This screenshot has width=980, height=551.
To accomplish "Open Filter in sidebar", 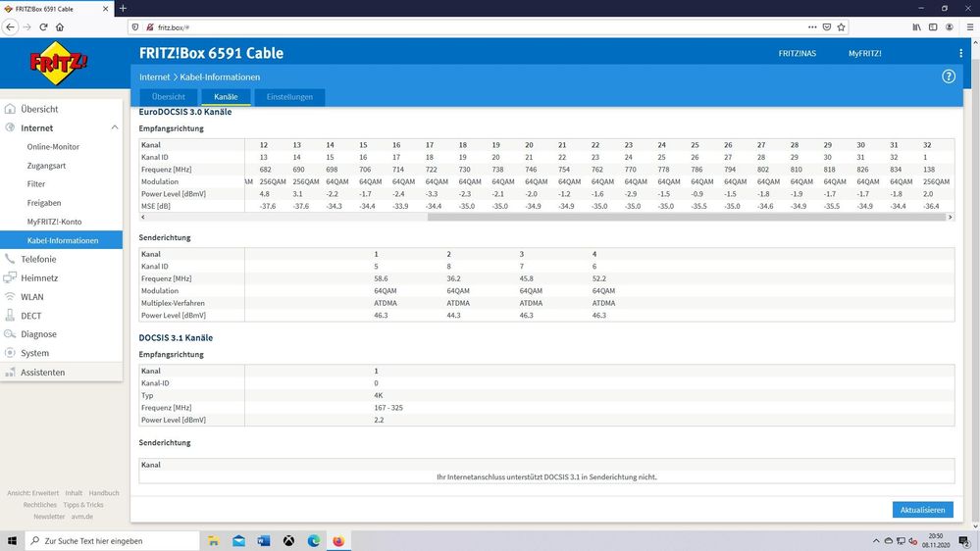I will [x=36, y=183].
